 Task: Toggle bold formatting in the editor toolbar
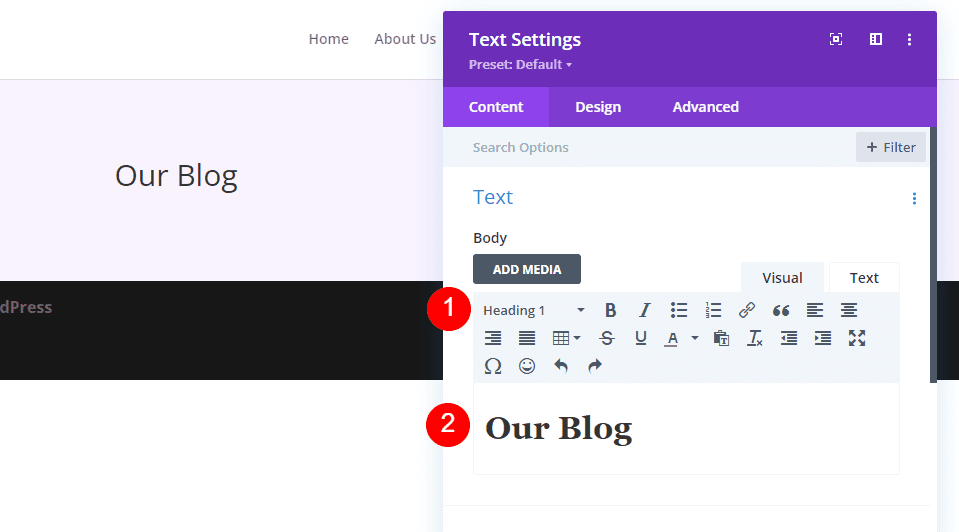tap(611, 310)
